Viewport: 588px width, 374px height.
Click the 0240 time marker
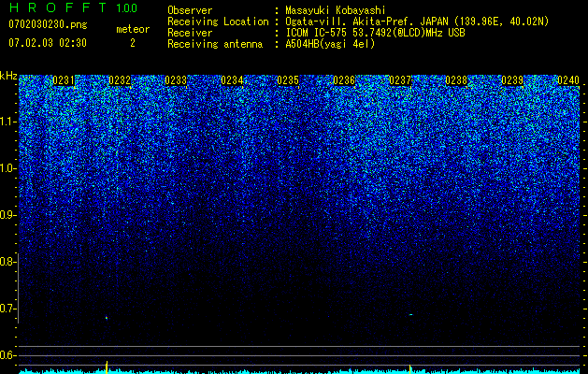click(x=568, y=80)
